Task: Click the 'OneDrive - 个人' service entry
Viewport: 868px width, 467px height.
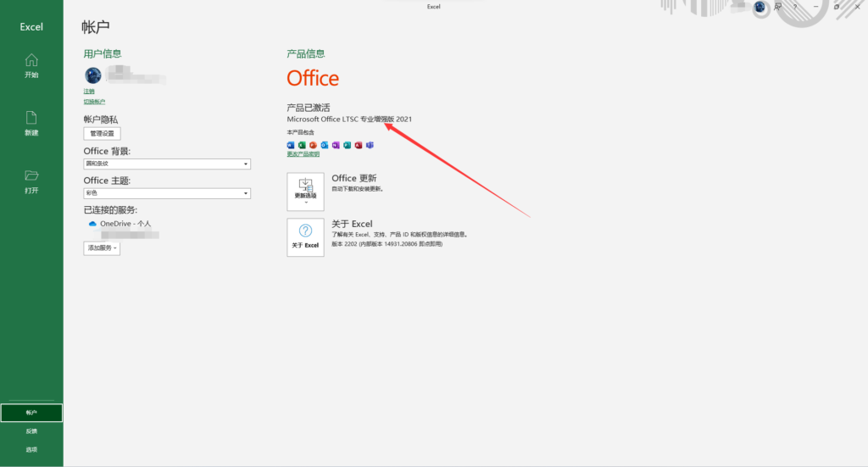Action: (x=125, y=224)
